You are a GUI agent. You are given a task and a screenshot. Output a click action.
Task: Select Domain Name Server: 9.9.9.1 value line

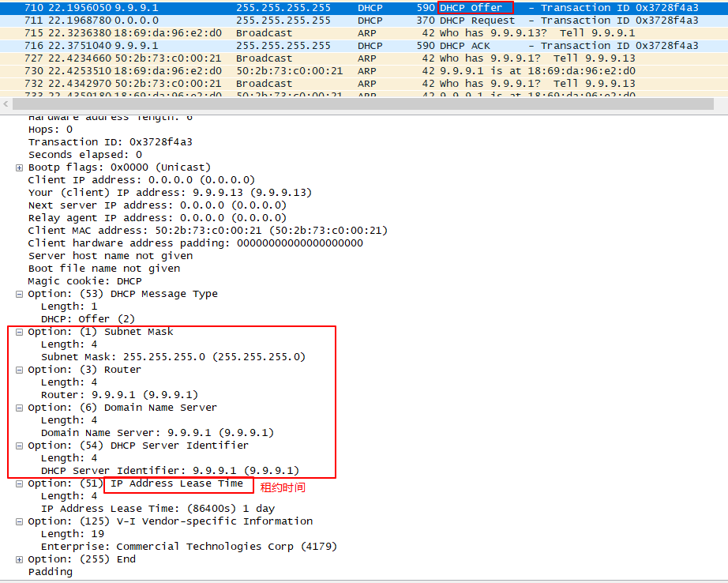click(157, 433)
